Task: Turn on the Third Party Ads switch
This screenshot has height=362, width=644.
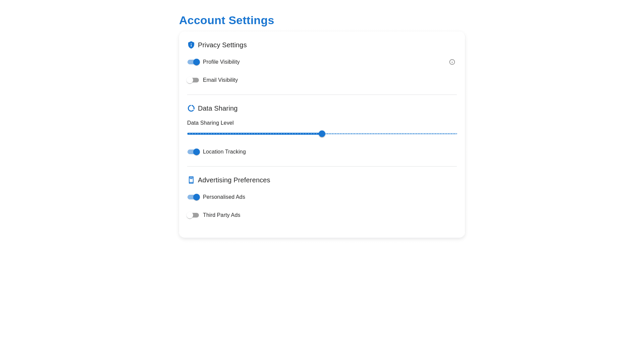Action: coord(193,215)
